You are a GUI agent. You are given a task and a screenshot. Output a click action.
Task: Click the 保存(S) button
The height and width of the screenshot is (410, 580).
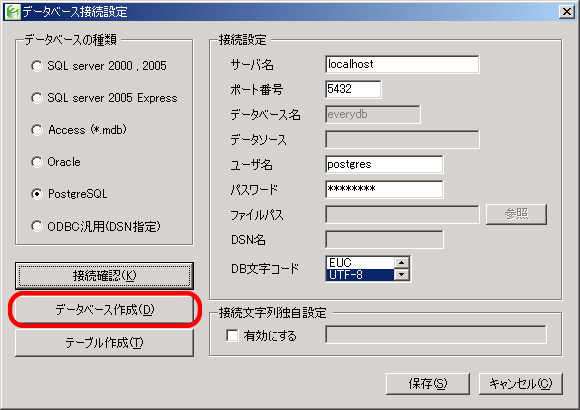pos(428,384)
